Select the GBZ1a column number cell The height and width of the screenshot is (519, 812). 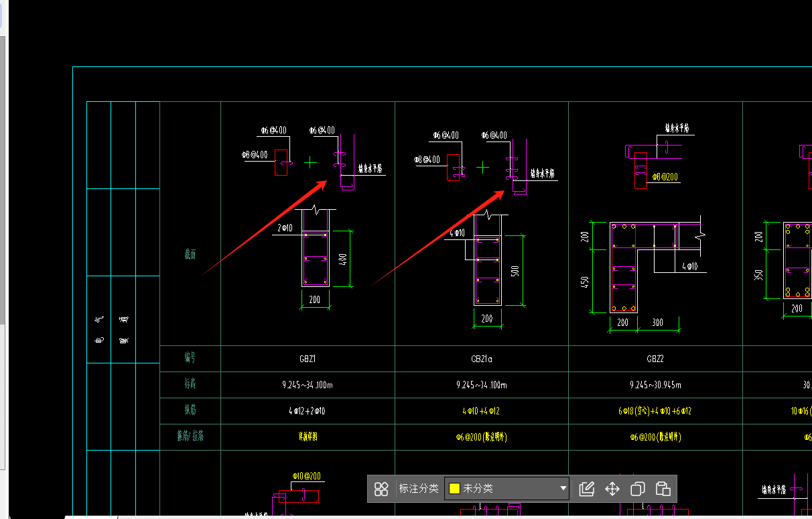point(482,359)
